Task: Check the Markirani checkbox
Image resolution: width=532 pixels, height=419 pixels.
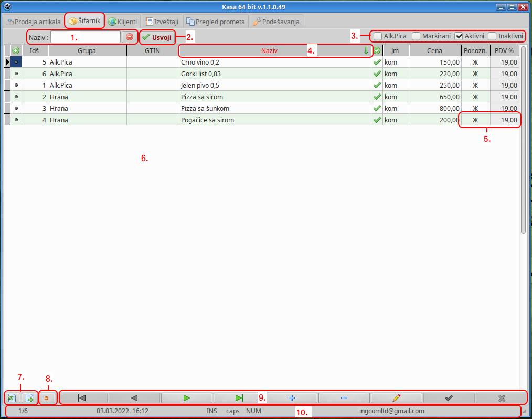Action: (x=416, y=36)
